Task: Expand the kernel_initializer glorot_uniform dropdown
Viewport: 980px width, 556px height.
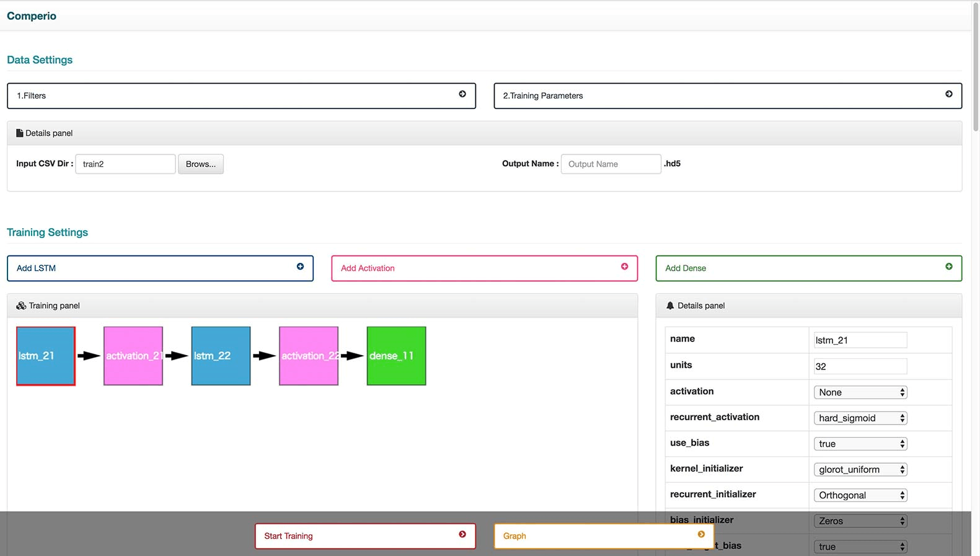Action: point(860,470)
